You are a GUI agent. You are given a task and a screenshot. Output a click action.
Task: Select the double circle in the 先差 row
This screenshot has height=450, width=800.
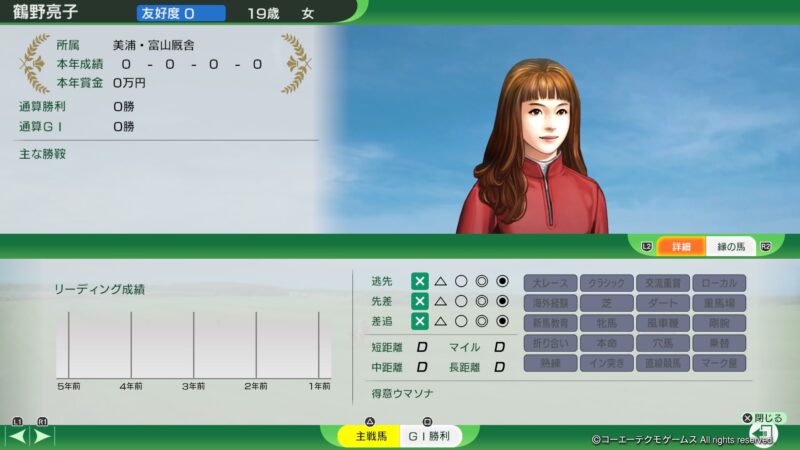(x=482, y=302)
